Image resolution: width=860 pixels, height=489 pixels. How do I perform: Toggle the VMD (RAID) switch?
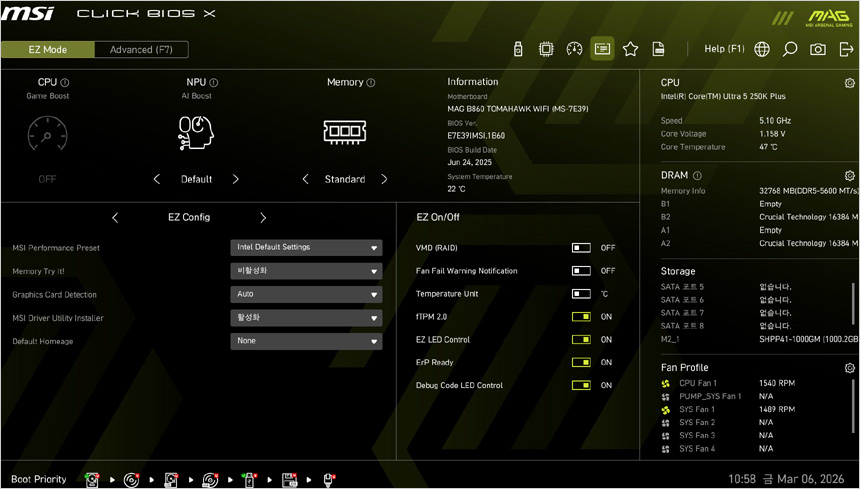click(x=581, y=248)
